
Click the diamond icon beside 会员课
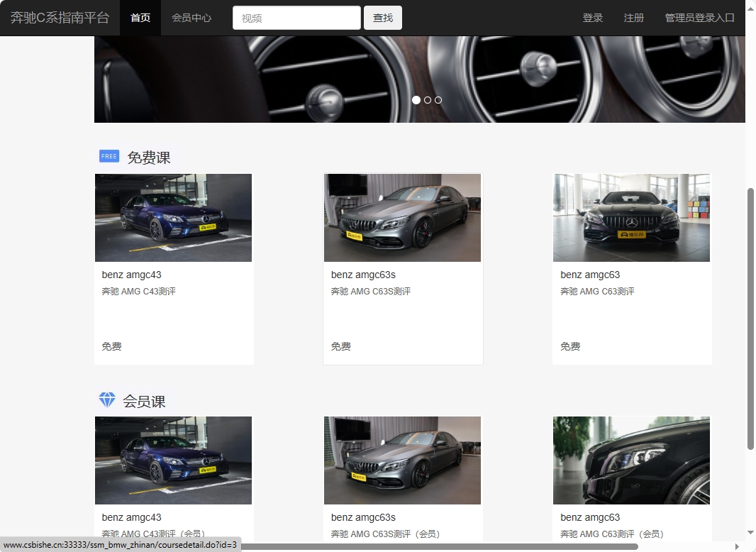(x=107, y=399)
